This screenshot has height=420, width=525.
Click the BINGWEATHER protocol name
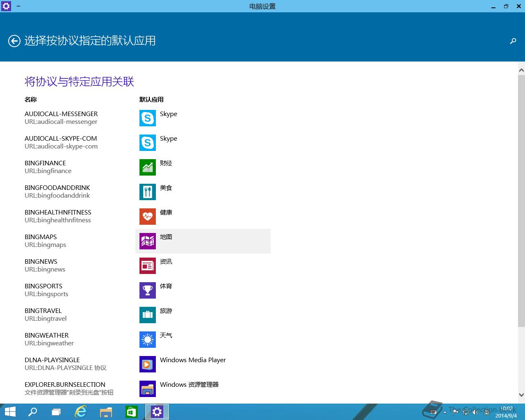coord(47,336)
